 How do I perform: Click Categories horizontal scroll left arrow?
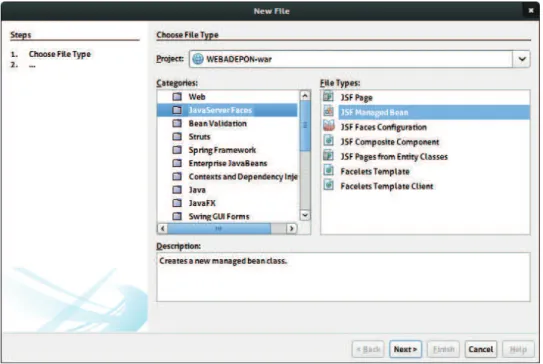pos(162,228)
